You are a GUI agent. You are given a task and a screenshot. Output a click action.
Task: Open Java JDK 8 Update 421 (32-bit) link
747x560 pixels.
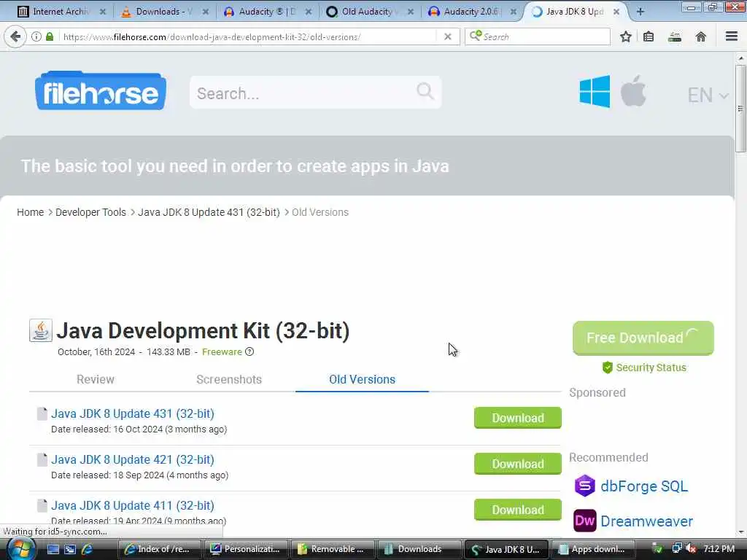133,459
